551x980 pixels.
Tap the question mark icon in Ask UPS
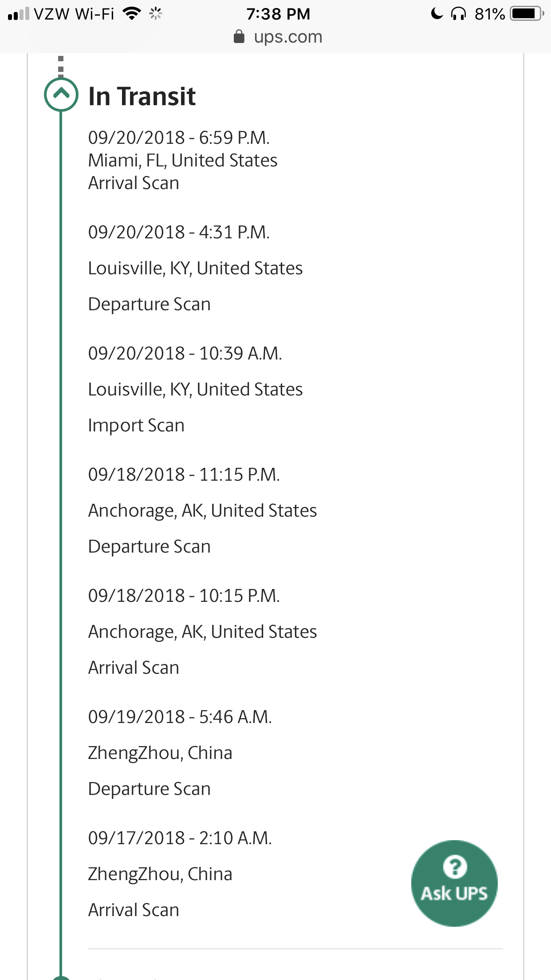(455, 866)
